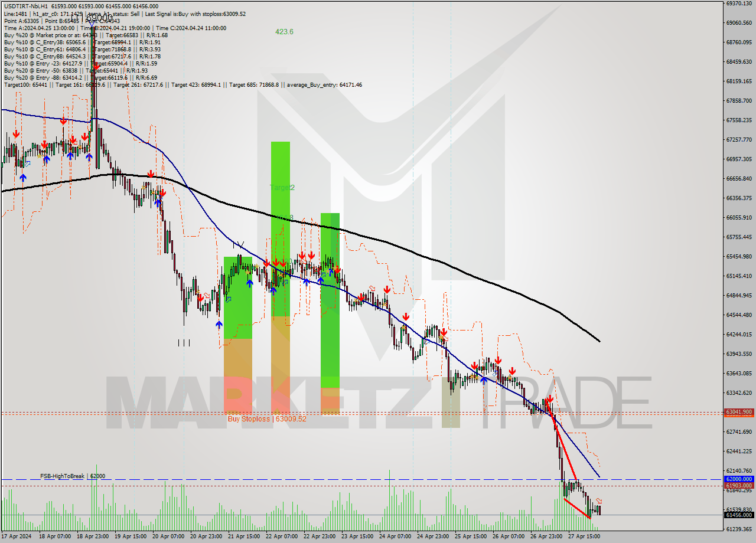Click the red 61903.000 price tag

(738, 485)
